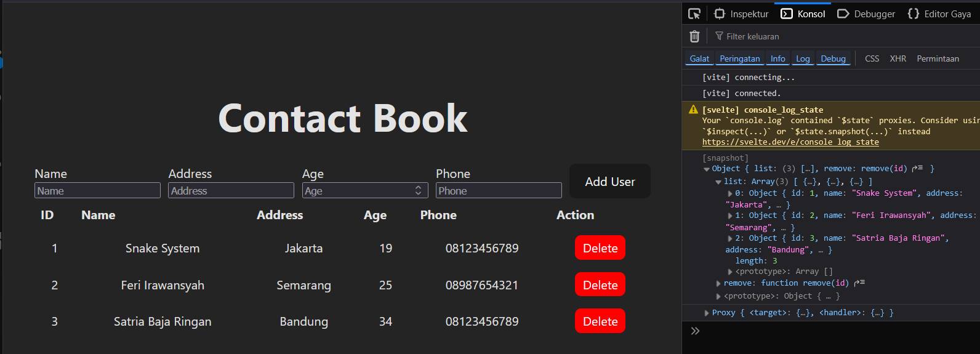Viewport: 980px width, 354px height.
Task: Click the funnel filter icon
Action: (719, 36)
